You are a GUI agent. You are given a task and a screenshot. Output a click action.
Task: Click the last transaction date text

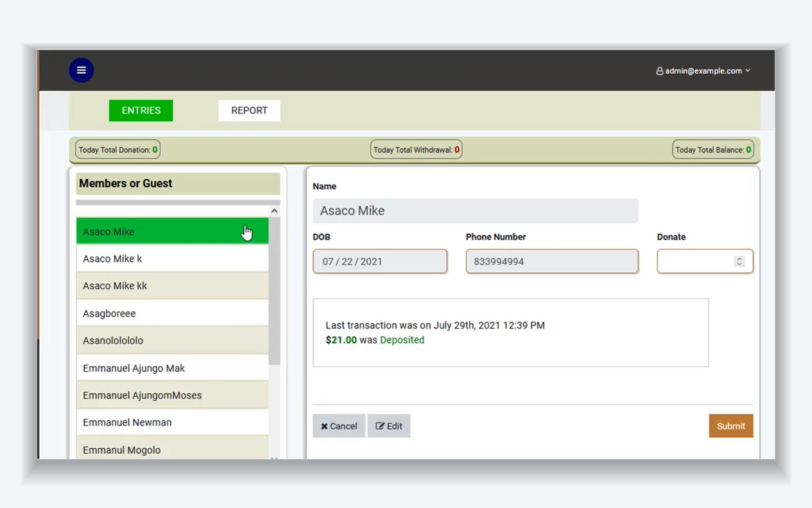435,325
